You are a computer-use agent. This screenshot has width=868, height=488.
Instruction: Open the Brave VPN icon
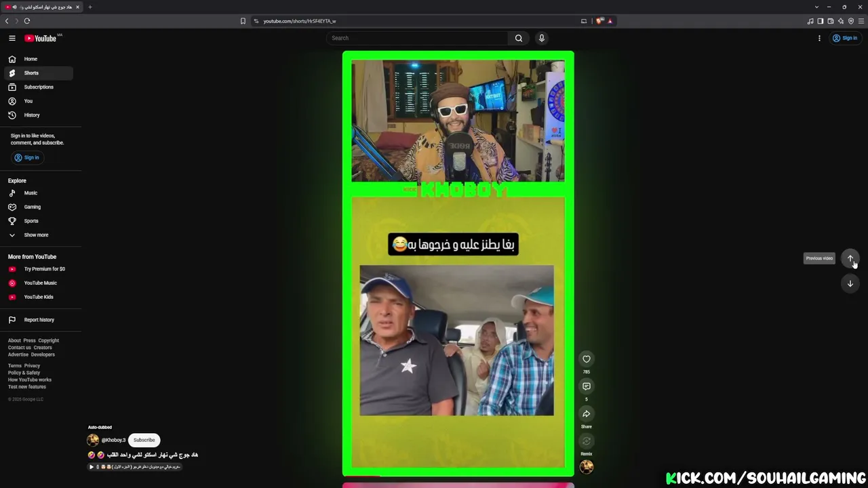pyautogui.click(x=851, y=21)
